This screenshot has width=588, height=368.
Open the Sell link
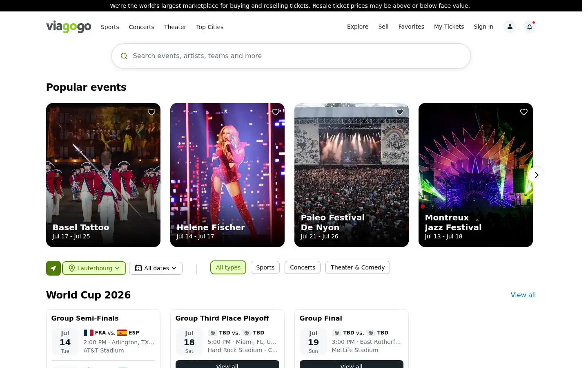click(x=383, y=27)
